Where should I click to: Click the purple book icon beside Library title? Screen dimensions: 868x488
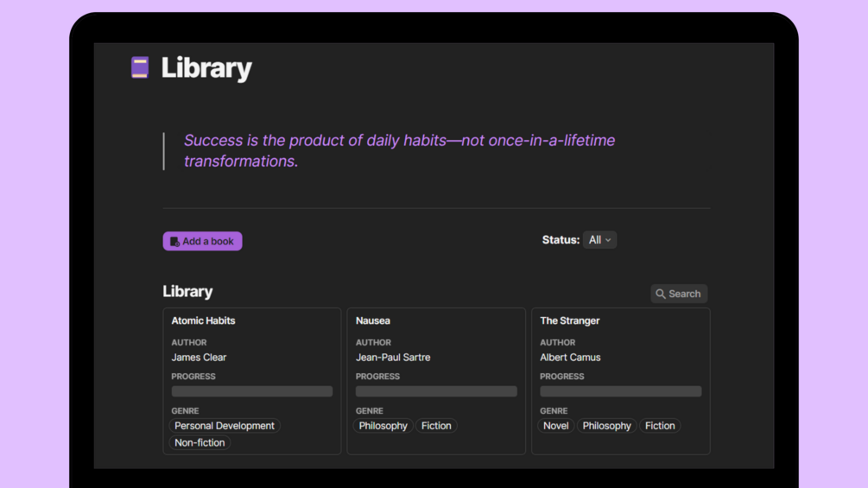pos(140,67)
